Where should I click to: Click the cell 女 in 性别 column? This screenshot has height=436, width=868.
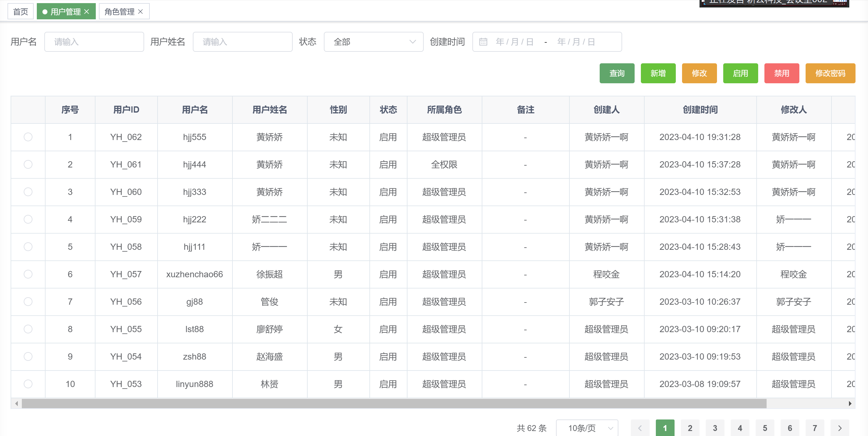[338, 329]
